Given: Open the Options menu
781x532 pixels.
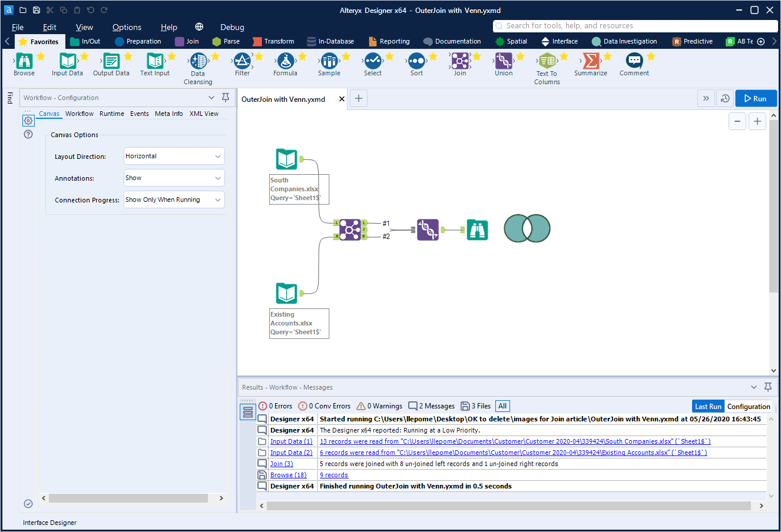Looking at the screenshot, I should 127,27.
